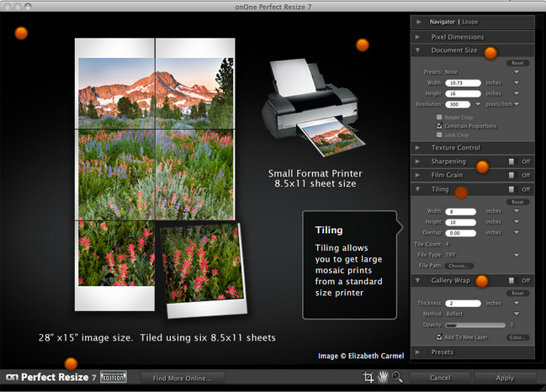Expand the Presets panel at bottom
546x392 pixels.
click(417, 352)
